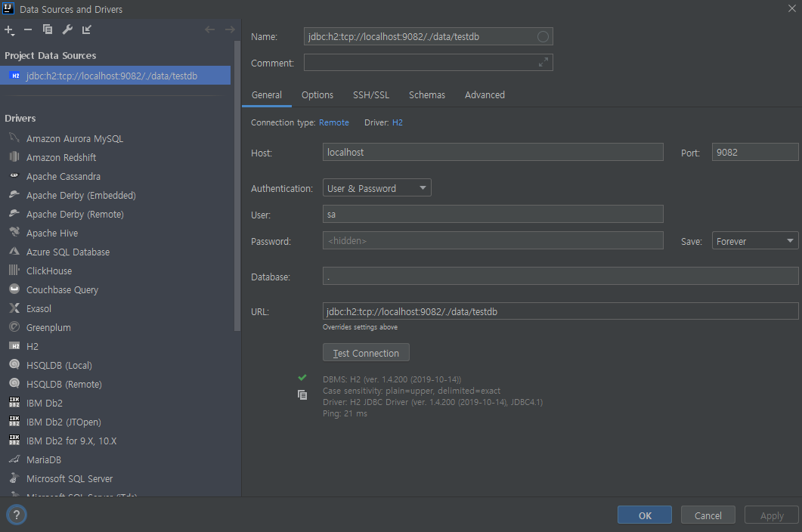Select H2 data source icon in project list
This screenshot has height=532, width=802.
pyautogui.click(x=15, y=76)
